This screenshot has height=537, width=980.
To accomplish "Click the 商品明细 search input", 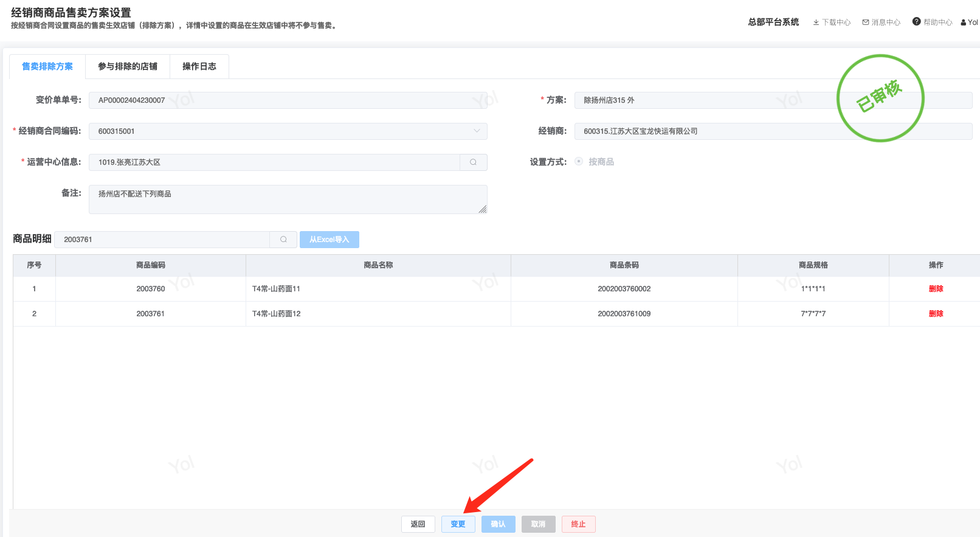I will pyautogui.click(x=162, y=240).
